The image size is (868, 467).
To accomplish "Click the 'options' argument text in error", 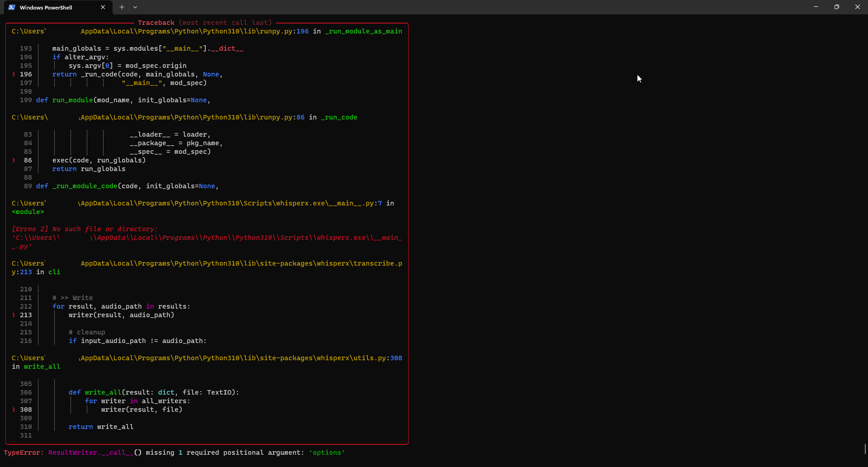I will click(326, 453).
